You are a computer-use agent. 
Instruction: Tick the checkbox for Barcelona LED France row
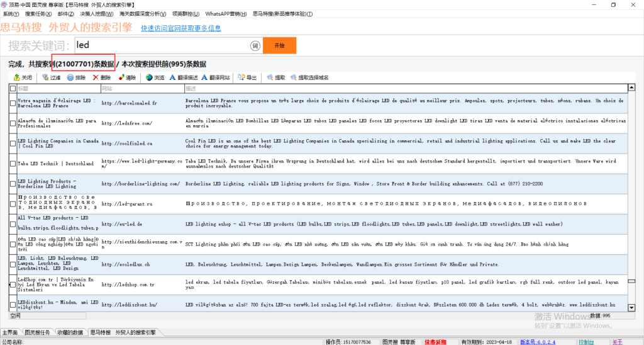click(13, 103)
